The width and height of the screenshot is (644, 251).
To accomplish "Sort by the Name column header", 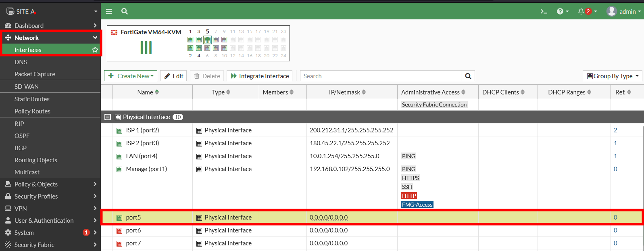I will (x=148, y=92).
